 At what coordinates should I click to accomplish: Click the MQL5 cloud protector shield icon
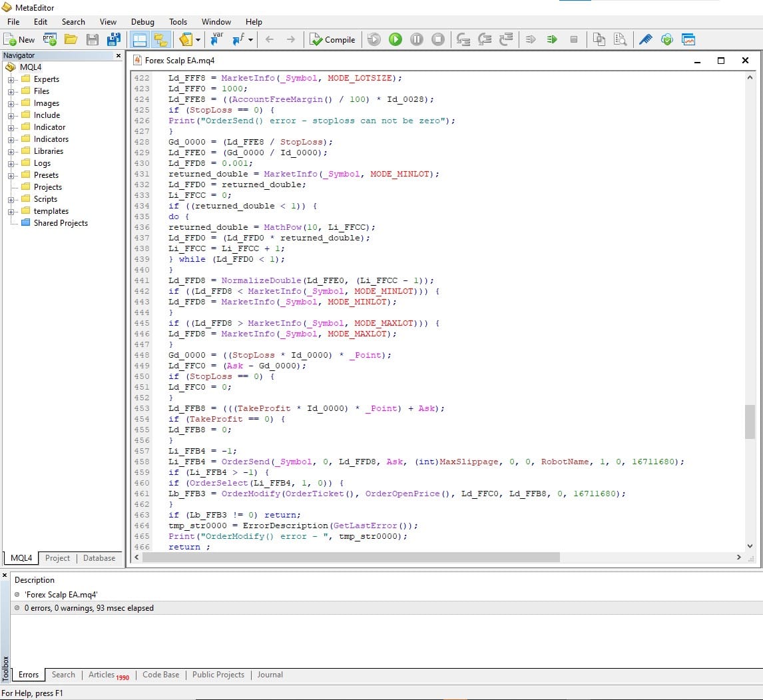coord(667,39)
